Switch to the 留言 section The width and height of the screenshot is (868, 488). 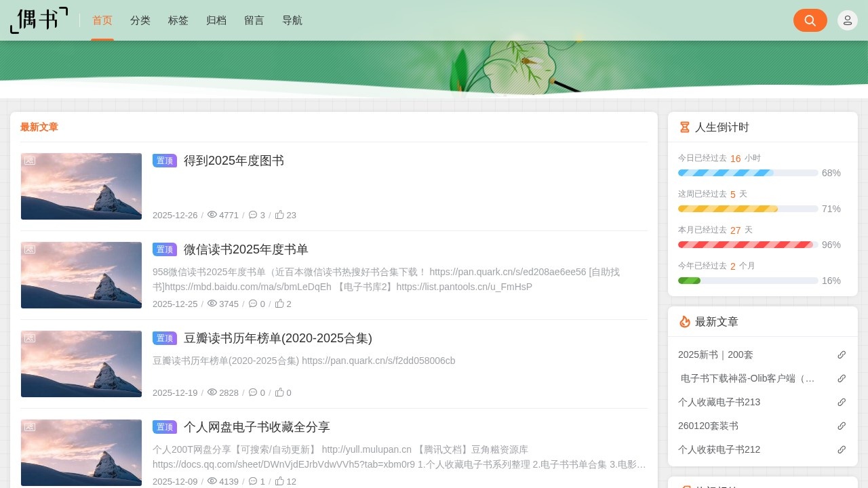[254, 20]
